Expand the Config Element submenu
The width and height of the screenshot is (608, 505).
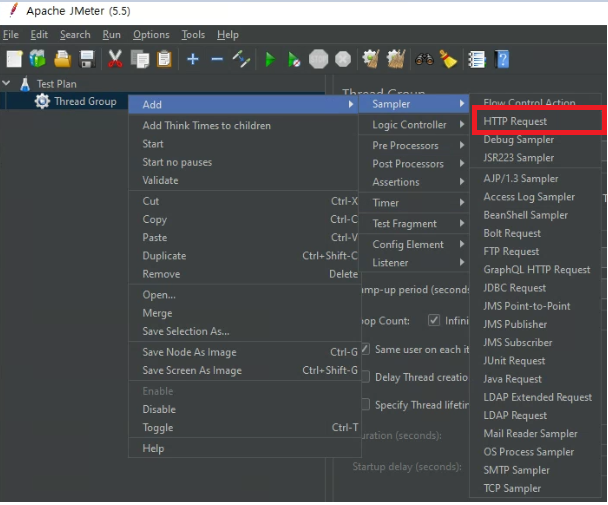point(414,244)
